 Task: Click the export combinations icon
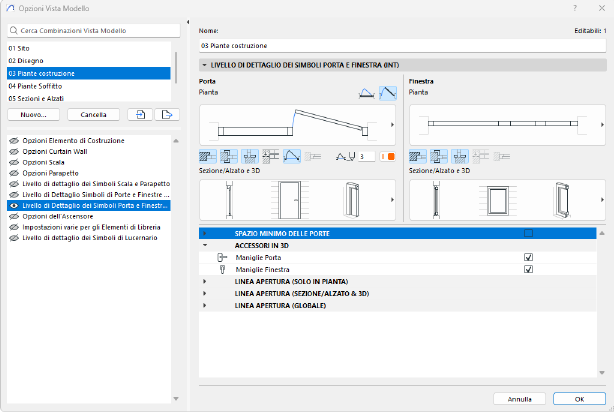[166, 115]
